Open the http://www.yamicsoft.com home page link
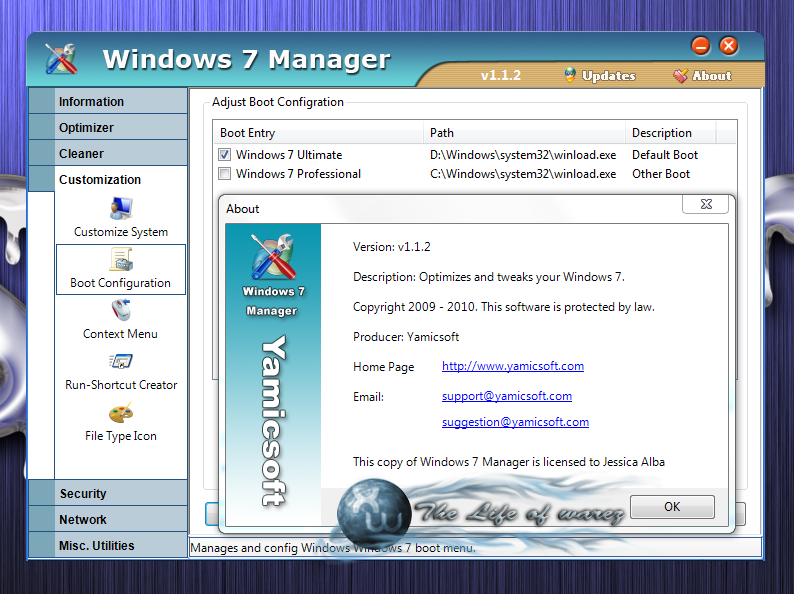Viewport: 794px width, 594px height. pyautogui.click(x=512, y=366)
